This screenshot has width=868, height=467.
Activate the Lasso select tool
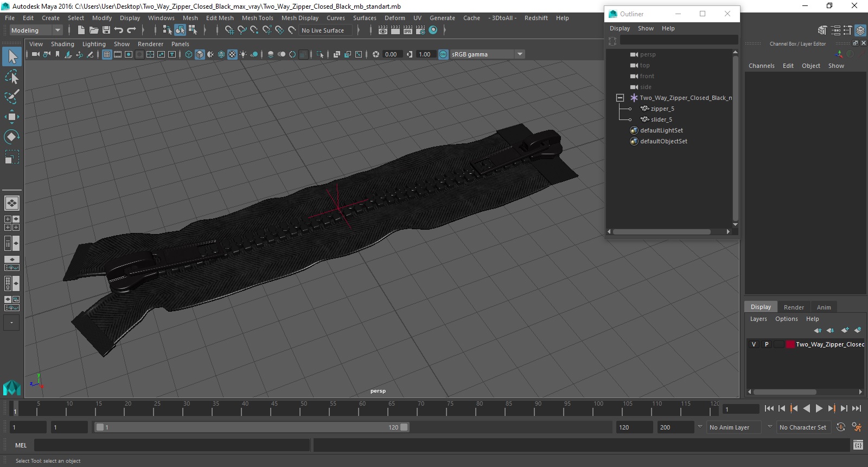click(11, 77)
